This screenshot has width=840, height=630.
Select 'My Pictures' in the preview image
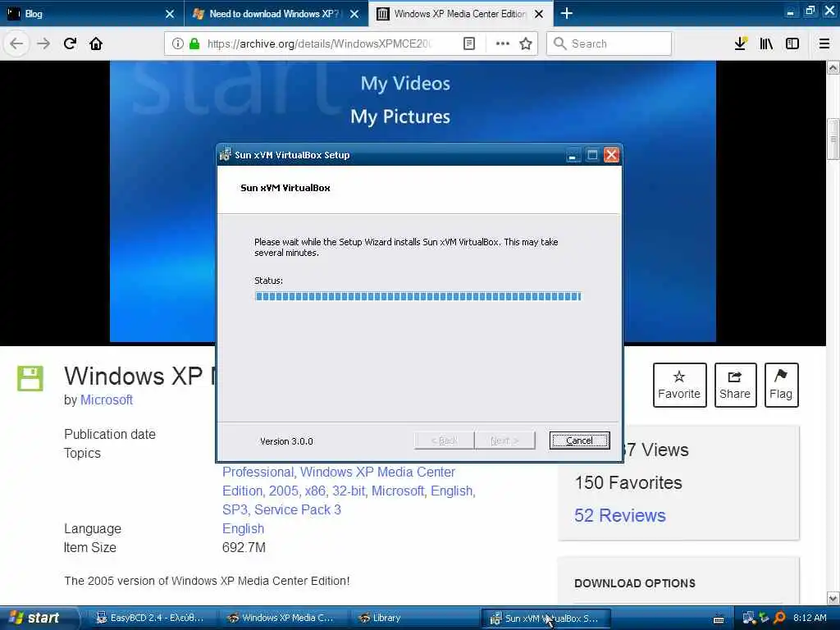(x=400, y=116)
